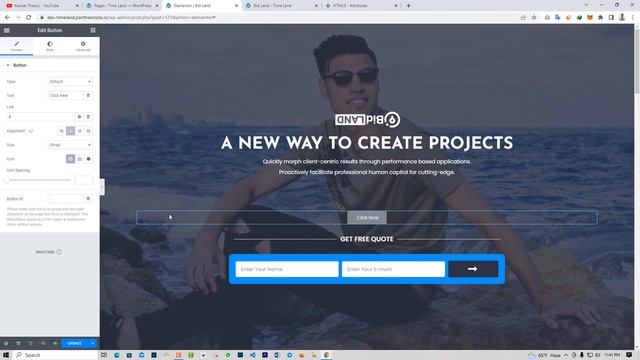Click dynamic tags icon beside Text field

[x=88, y=96]
